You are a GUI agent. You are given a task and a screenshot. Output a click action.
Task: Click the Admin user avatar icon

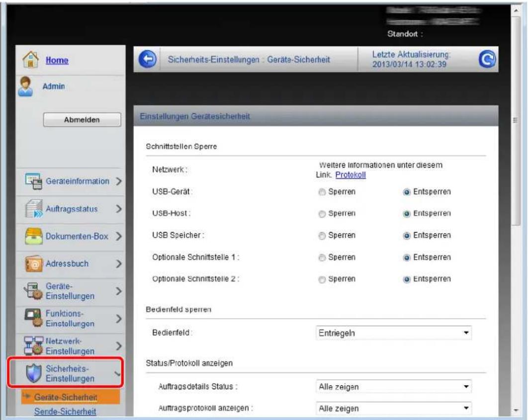coord(25,86)
